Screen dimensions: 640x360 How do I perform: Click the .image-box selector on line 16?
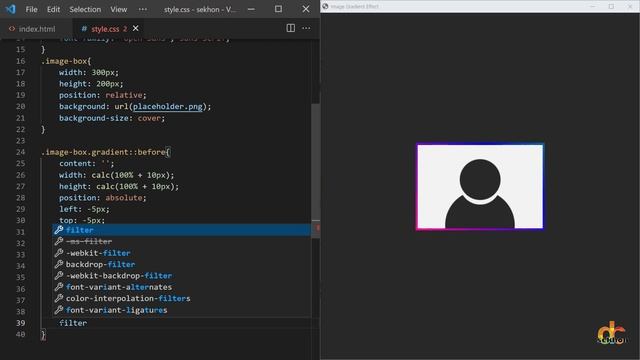[x=64, y=61]
